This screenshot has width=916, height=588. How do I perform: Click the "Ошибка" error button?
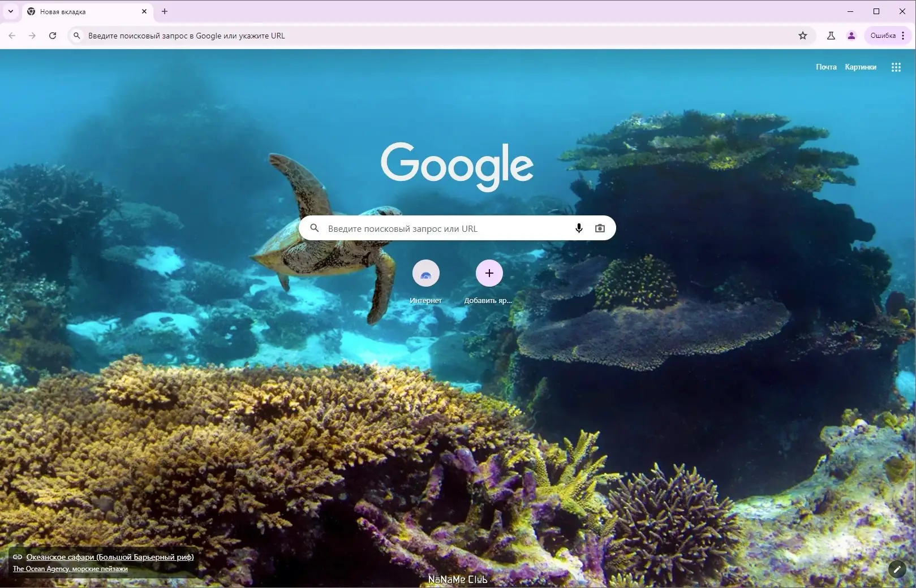click(x=883, y=36)
